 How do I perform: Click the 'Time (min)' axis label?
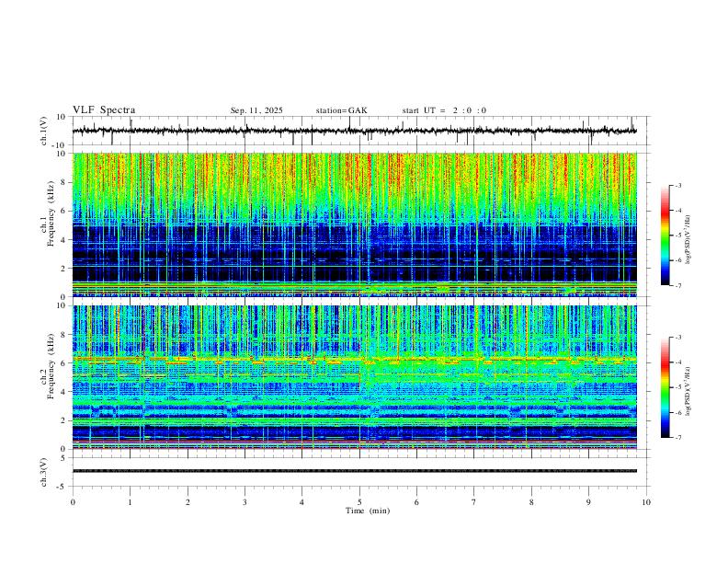coord(368,511)
